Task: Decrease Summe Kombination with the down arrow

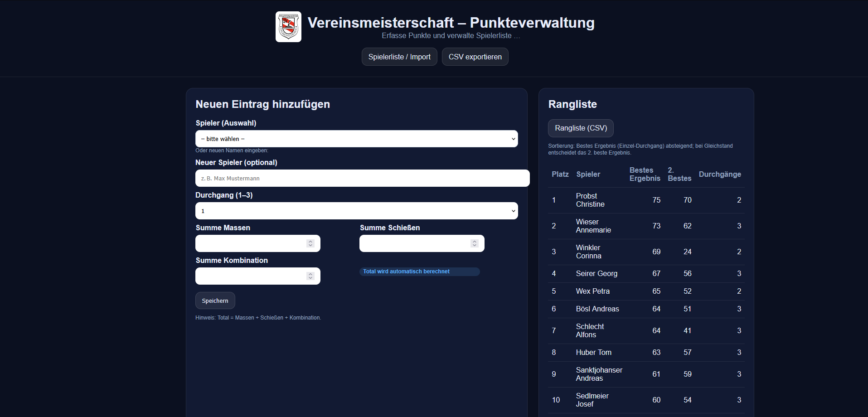Action: [310, 278]
